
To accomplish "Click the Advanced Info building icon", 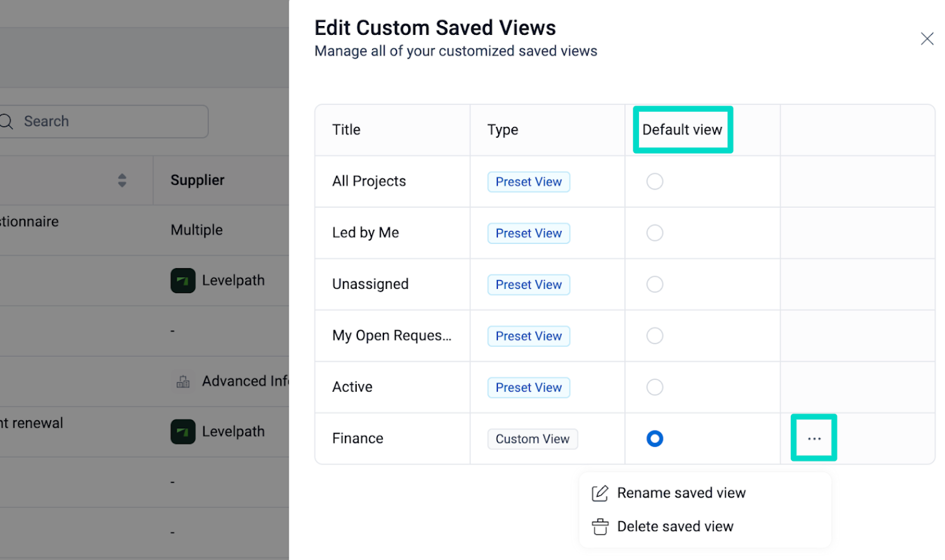I will pos(183,382).
